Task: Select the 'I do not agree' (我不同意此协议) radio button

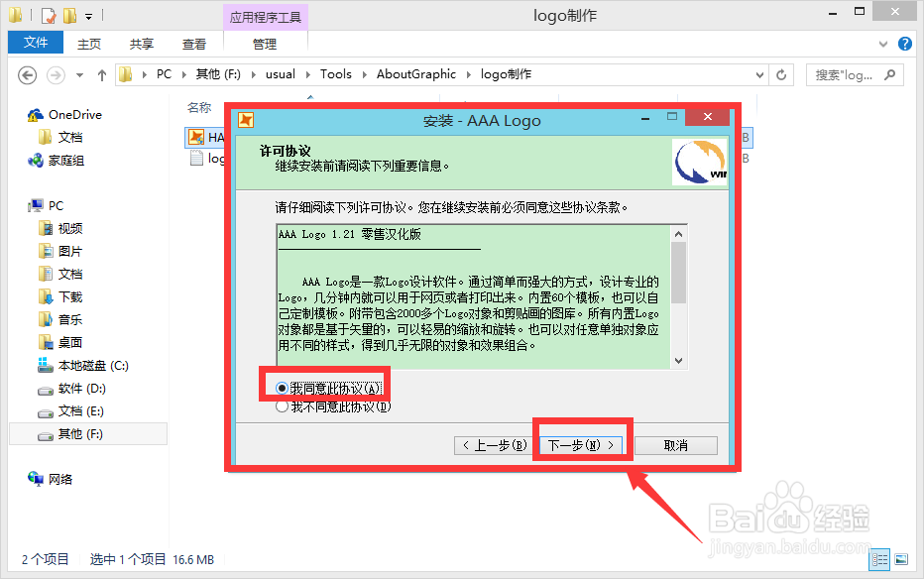Action: click(x=282, y=406)
